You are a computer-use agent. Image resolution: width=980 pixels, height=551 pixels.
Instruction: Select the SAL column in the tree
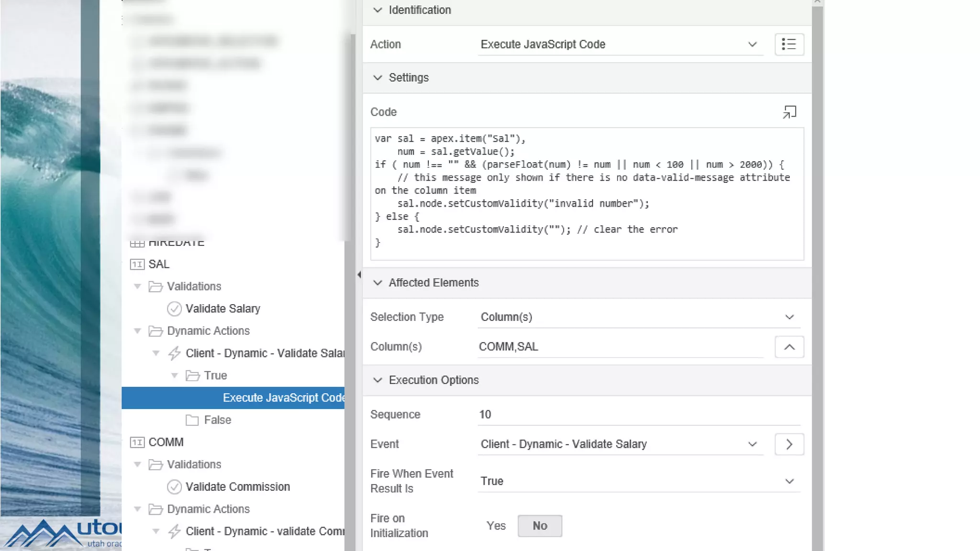(159, 264)
